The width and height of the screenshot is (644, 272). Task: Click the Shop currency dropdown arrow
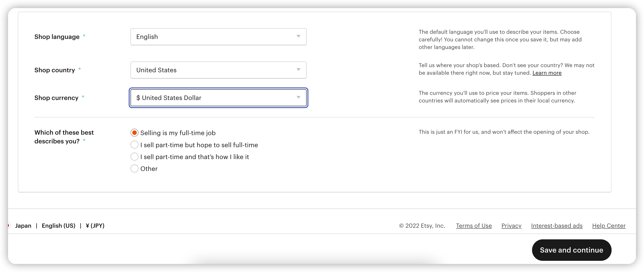tap(298, 98)
